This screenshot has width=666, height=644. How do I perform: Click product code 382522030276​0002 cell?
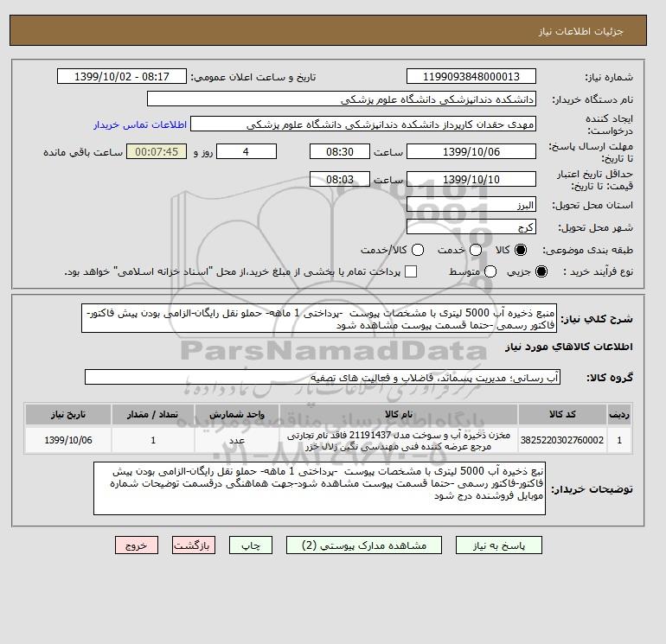click(562, 440)
